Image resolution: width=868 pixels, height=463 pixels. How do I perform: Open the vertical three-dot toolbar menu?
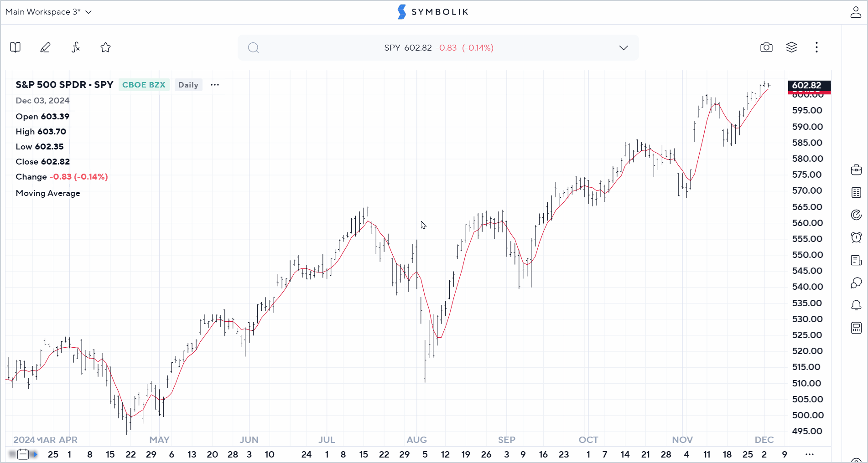click(816, 47)
